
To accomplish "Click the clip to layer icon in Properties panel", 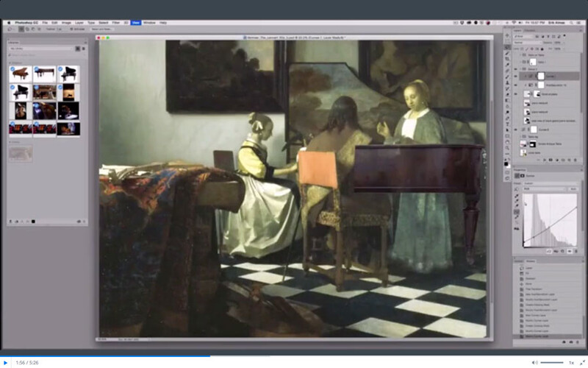I will (549, 251).
